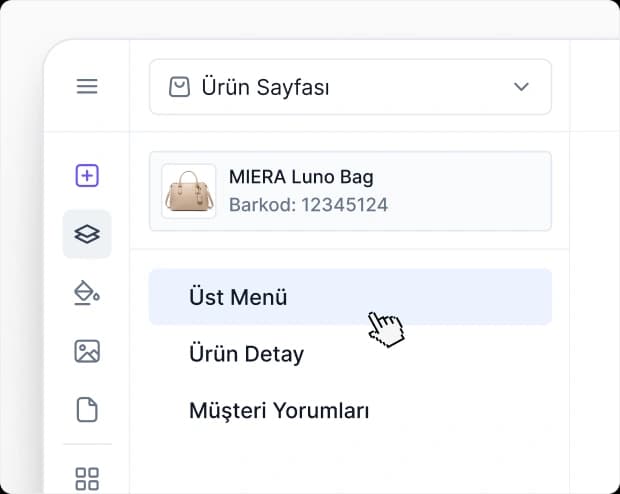Select the Ürün Detay section
The image size is (620, 494).
(246, 354)
